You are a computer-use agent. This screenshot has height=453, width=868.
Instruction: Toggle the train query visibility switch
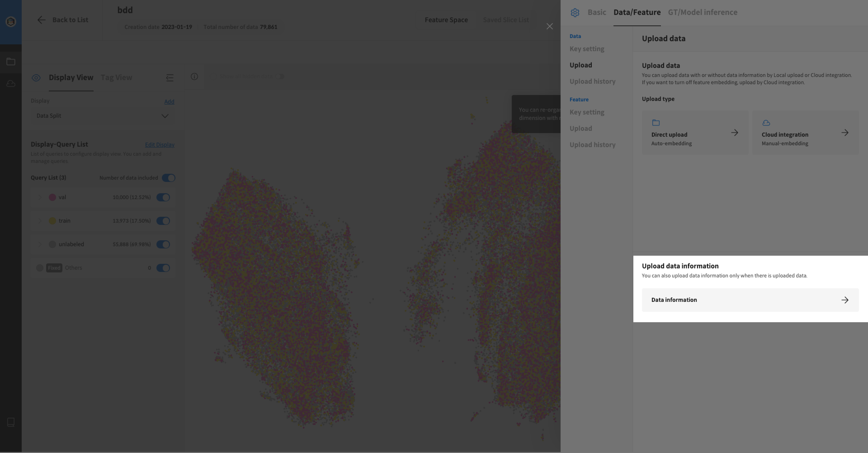coord(163,221)
